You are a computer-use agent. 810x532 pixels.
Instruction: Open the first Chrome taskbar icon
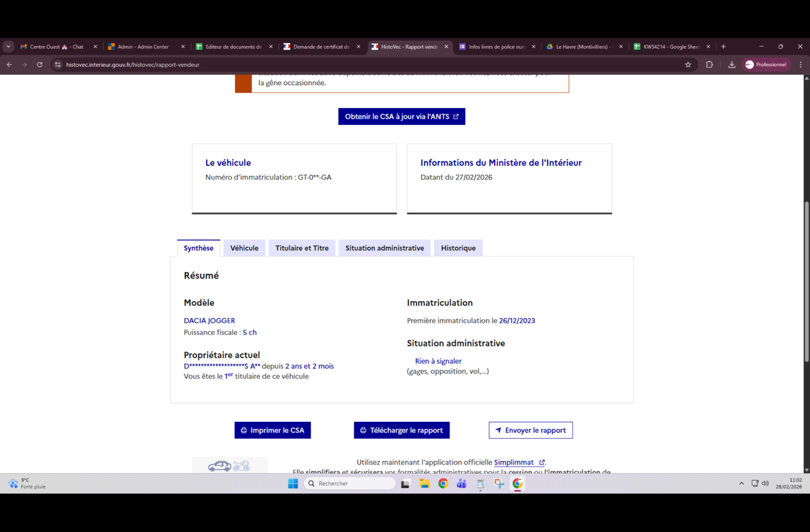[443, 483]
